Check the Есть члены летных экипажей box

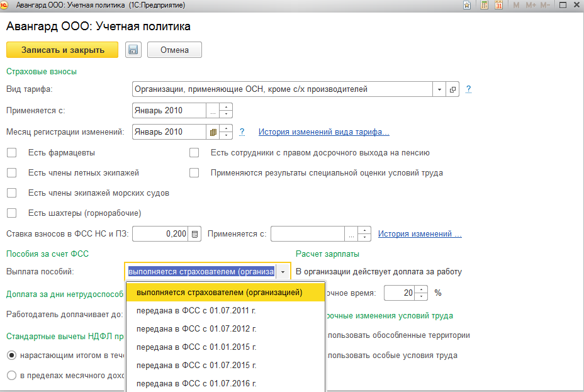point(11,173)
